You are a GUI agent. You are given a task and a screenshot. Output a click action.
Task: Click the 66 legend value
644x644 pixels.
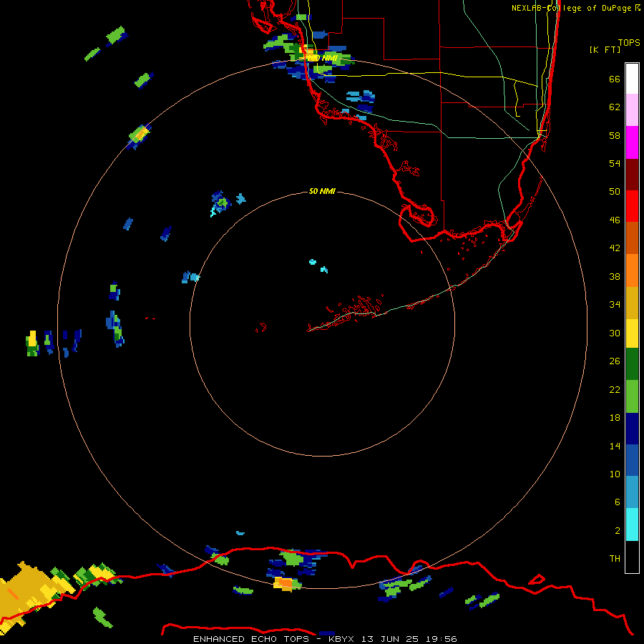(x=615, y=79)
